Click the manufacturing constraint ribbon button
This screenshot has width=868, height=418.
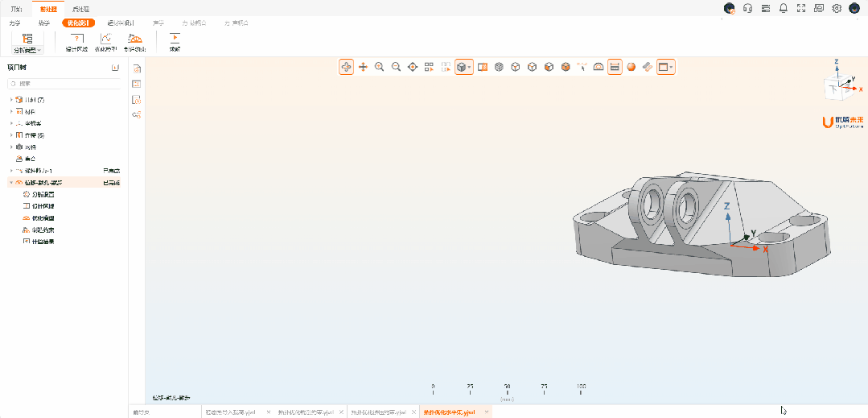click(x=134, y=43)
